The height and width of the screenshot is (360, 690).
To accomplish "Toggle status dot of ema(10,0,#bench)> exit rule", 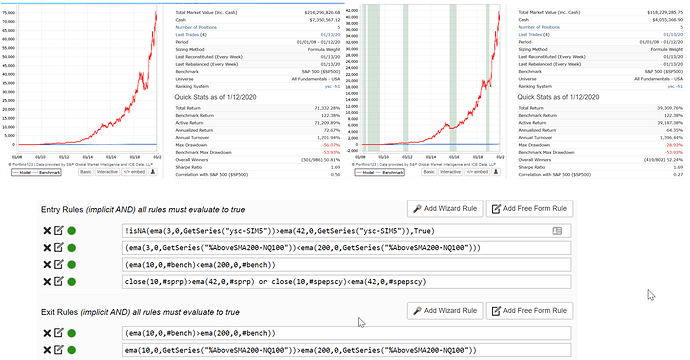I will [x=71, y=333].
